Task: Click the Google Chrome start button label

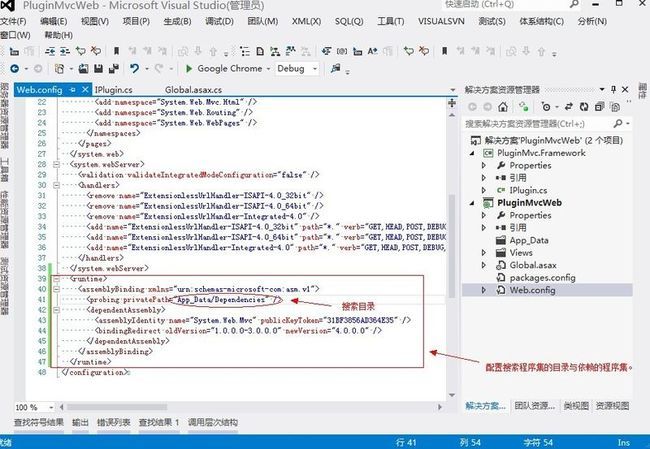Action: (230, 68)
